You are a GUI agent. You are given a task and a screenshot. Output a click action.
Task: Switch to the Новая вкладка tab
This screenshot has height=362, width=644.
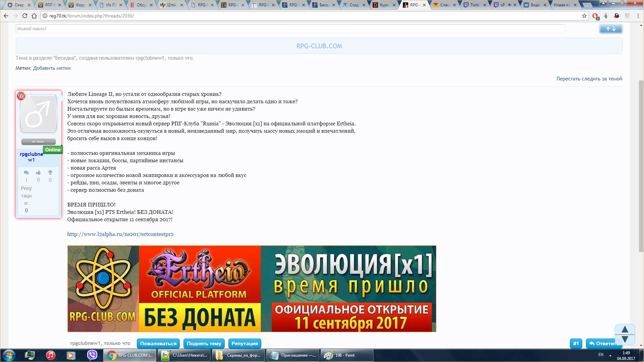point(565,5)
